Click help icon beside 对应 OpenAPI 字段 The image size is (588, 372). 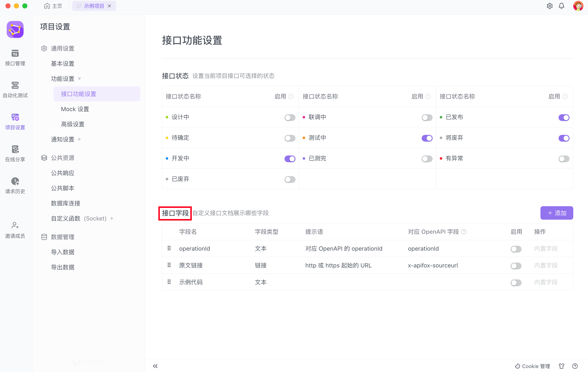click(464, 232)
